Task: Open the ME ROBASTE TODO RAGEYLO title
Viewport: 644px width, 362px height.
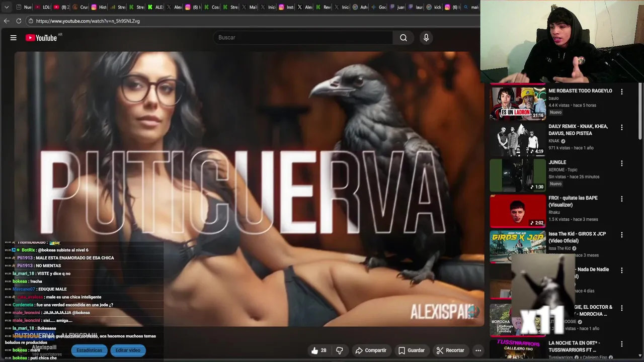Action: 580,91
